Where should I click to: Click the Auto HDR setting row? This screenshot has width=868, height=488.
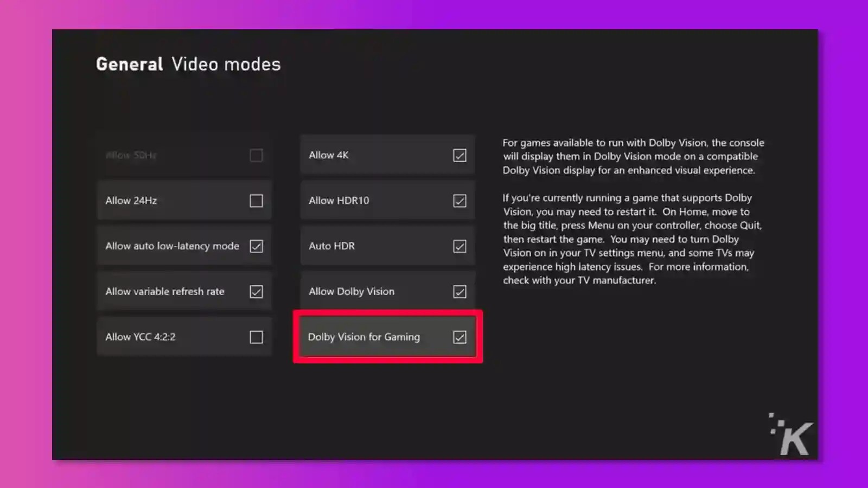(388, 246)
